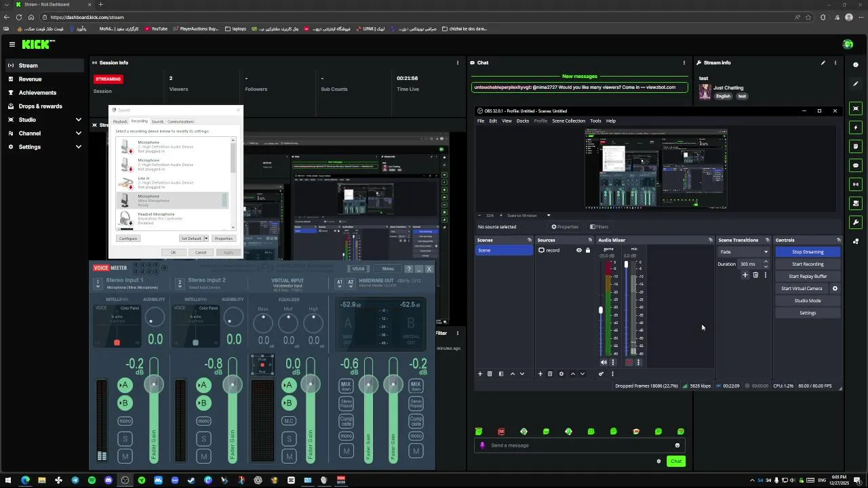Open the OBS File menu
The image size is (868, 488).
pyautogui.click(x=481, y=121)
